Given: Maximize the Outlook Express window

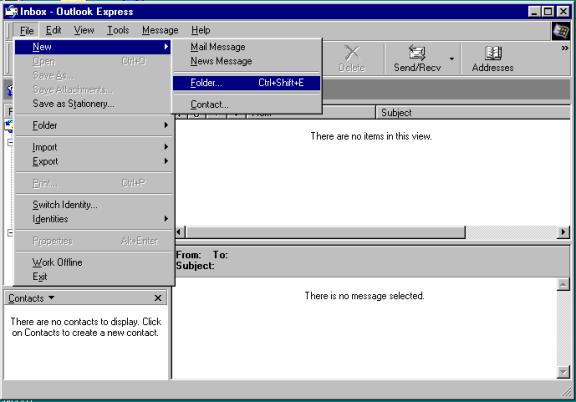Looking at the screenshot, I should pos(548,11).
